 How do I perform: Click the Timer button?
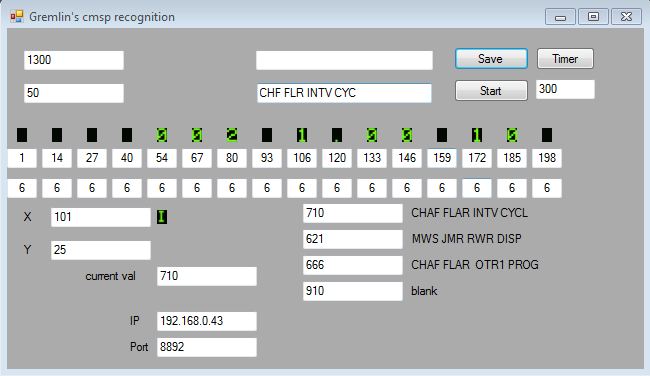(565, 58)
